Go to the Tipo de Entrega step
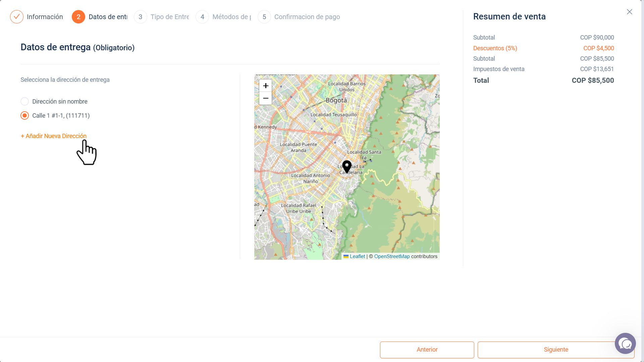 (x=170, y=17)
